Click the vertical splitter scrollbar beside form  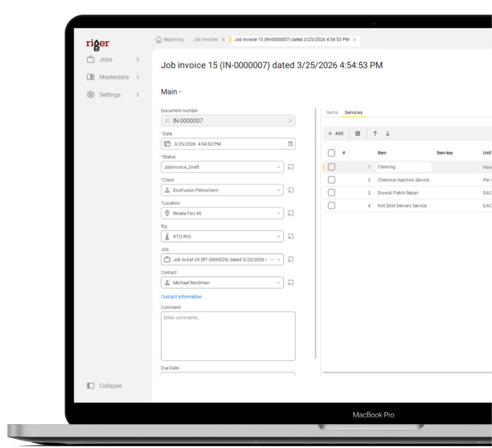pos(315,233)
